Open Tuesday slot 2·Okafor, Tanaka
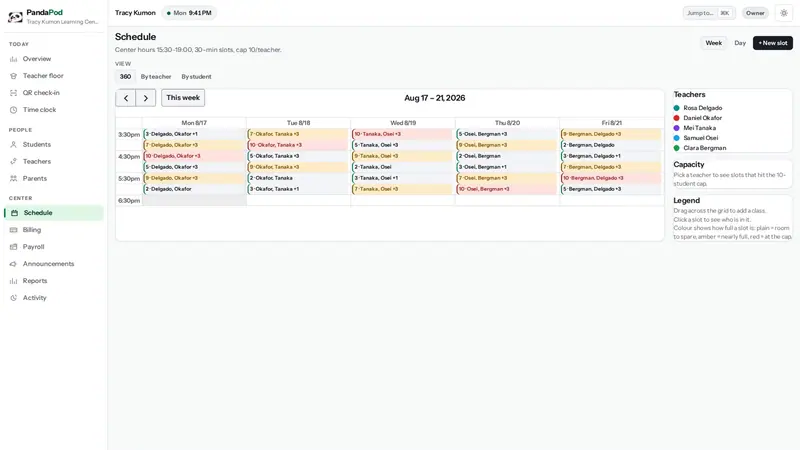 (x=298, y=178)
